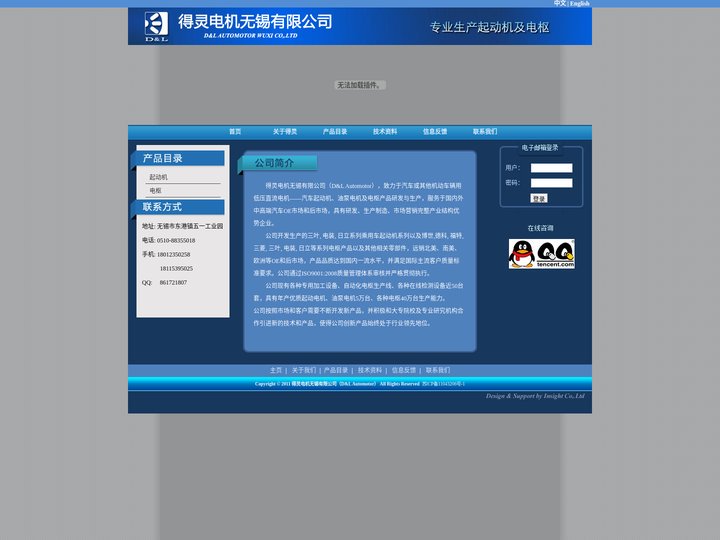Viewport: 720px width, 540px height.
Task: Select 起动机 in the product catalog sidebar
Action: point(158,177)
